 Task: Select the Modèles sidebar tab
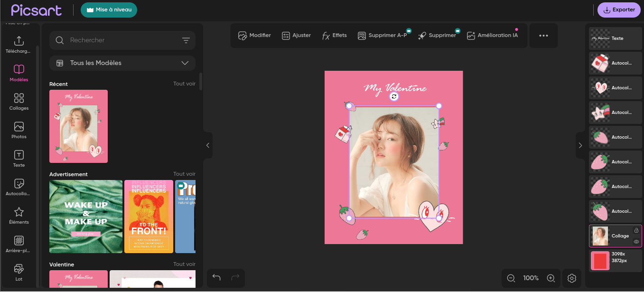click(19, 73)
